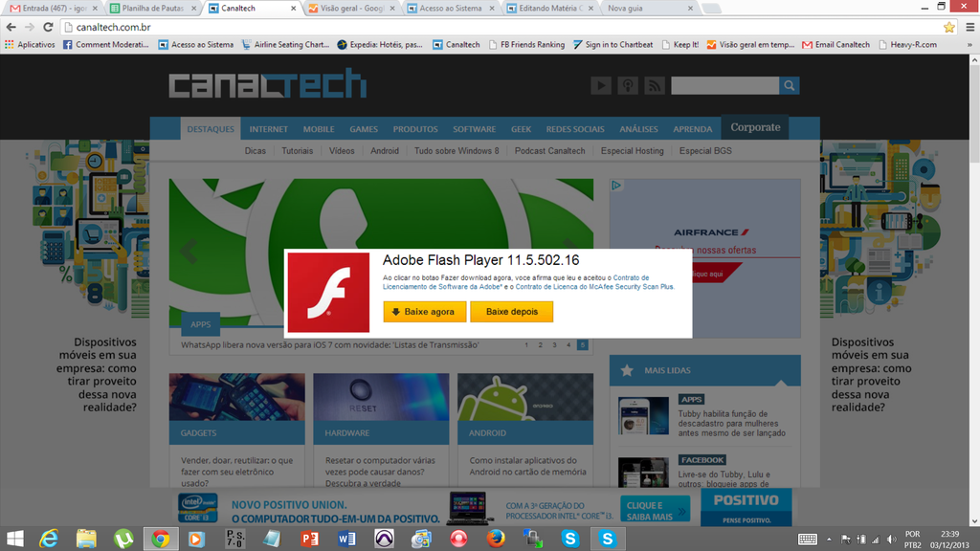Click the search magnifier button
The width and height of the screenshot is (980, 551).
(x=790, y=85)
